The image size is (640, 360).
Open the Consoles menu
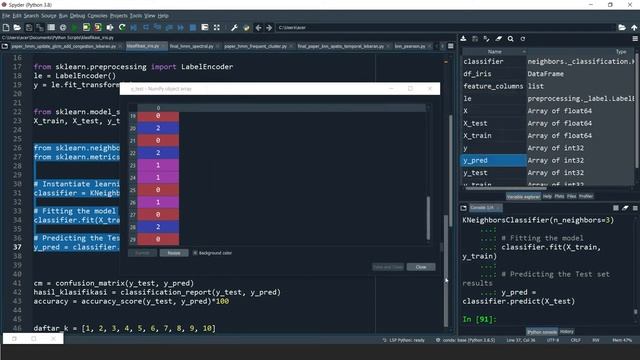97,16
